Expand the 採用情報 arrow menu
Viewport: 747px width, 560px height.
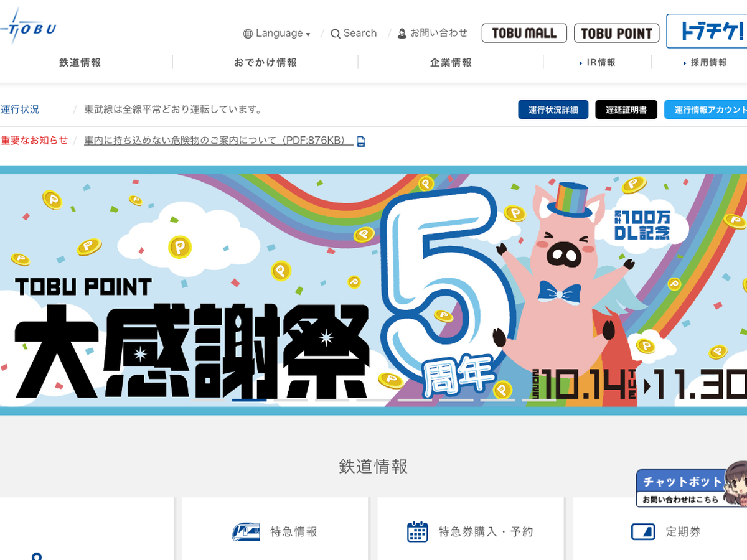pyautogui.click(x=705, y=63)
